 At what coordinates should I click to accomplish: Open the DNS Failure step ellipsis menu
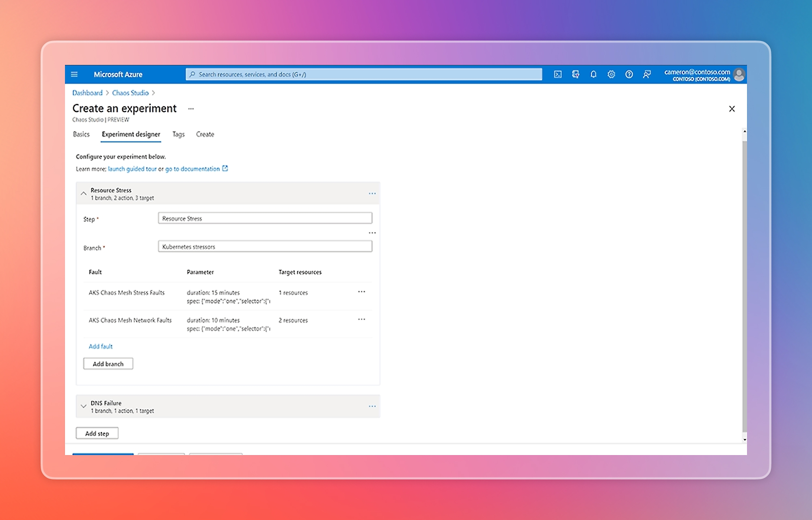372,406
